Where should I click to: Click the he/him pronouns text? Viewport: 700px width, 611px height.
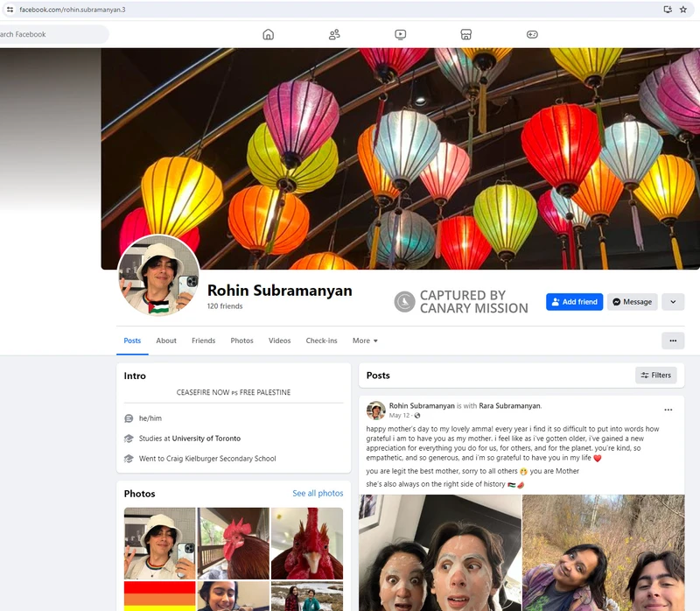pos(150,418)
